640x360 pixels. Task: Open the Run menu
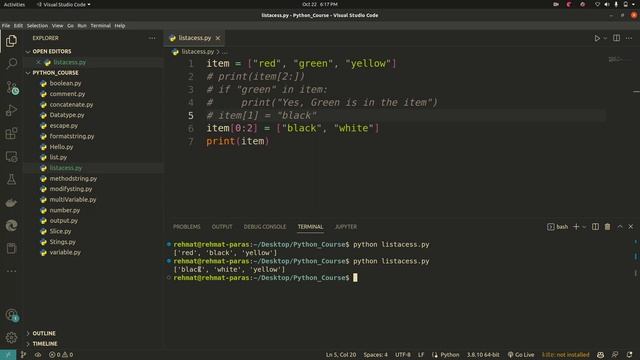pyautogui.click(x=82, y=26)
